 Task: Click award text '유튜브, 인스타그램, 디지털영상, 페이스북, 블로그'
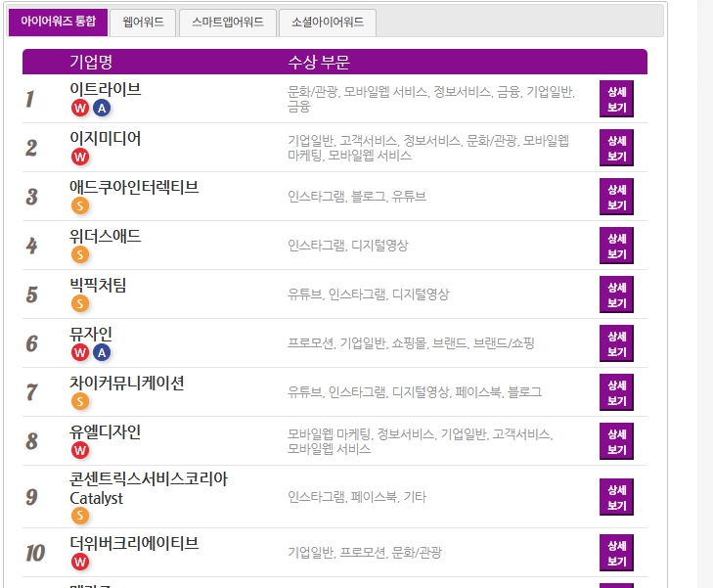point(415,392)
